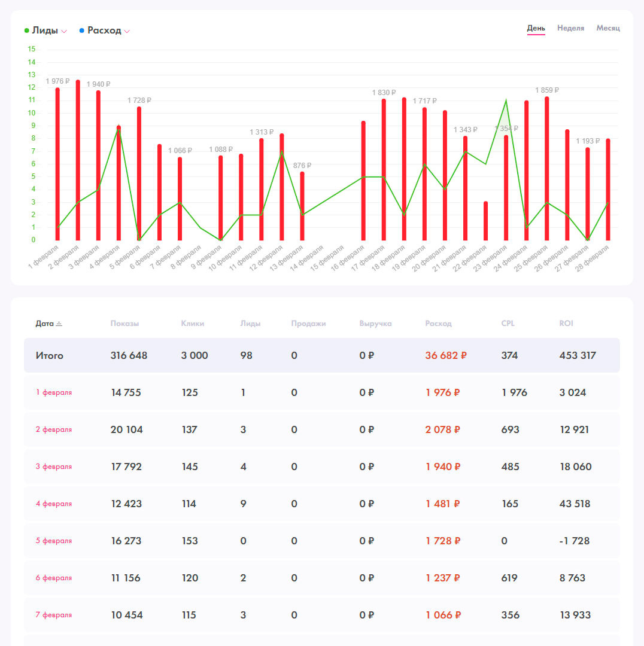Click the Продажи column header
Image resolution: width=644 pixels, height=646 pixels.
tap(308, 324)
